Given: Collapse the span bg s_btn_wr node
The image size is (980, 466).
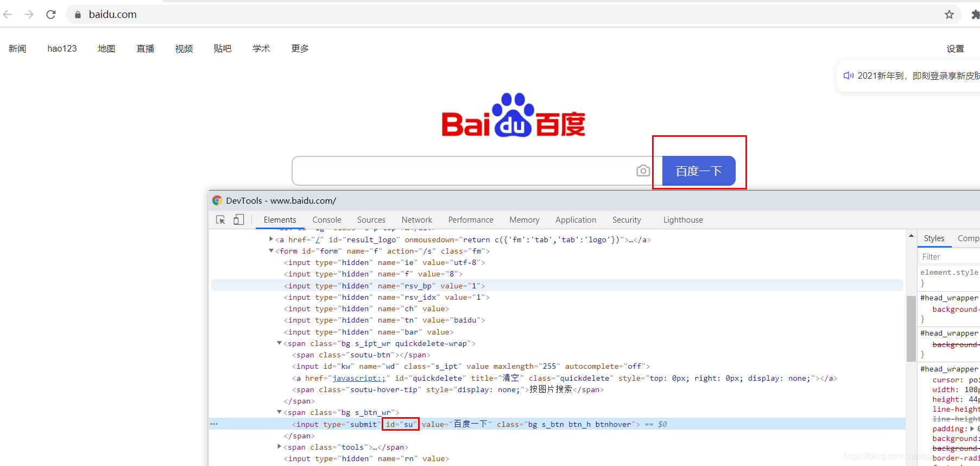Looking at the screenshot, I should tap(279, 412).
